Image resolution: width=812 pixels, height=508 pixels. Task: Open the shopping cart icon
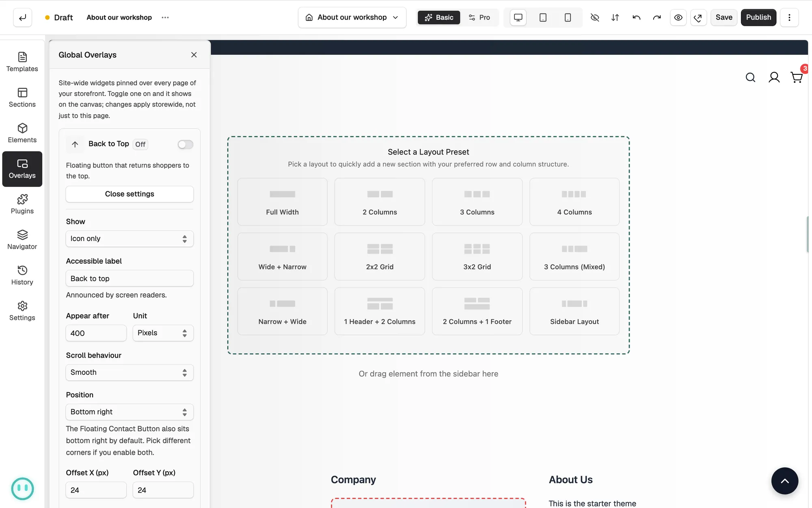797,77
